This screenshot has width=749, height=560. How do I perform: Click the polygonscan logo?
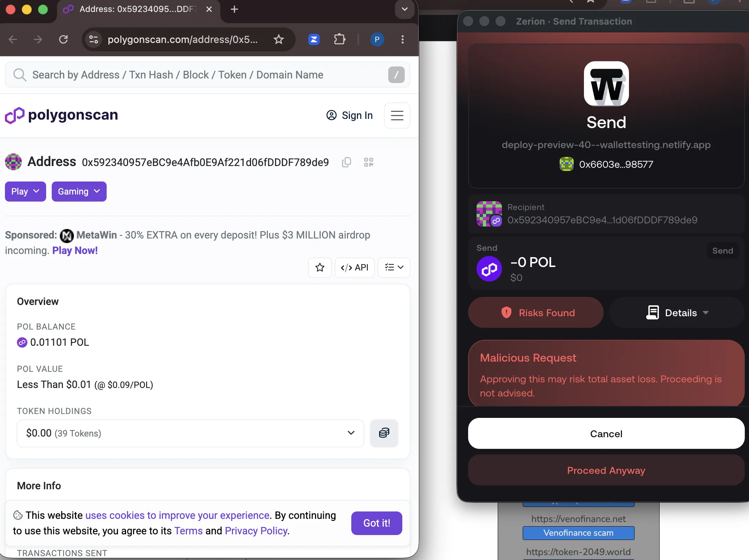point(62,115)
